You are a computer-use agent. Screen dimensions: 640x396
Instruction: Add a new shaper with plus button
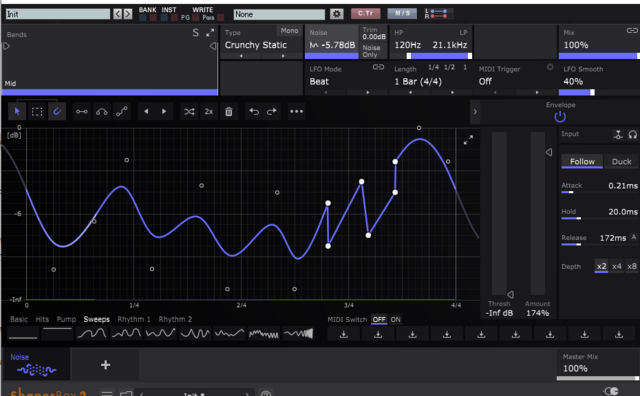point(105,365)
